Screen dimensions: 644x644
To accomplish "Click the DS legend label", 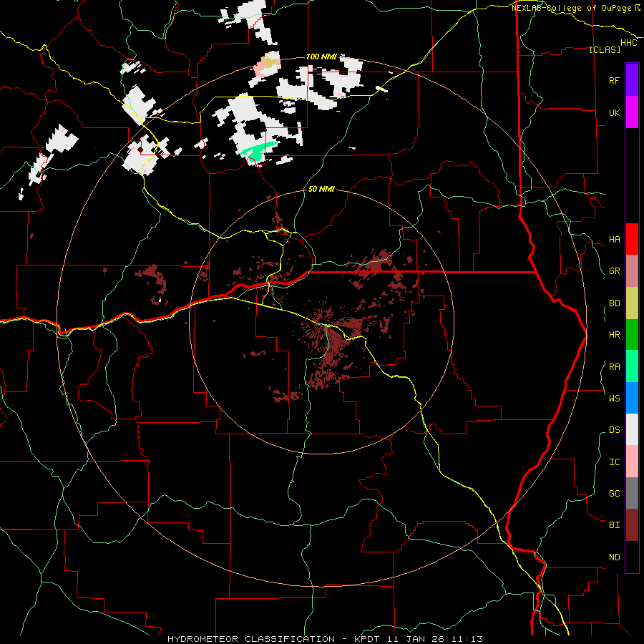I will [614, 430].
